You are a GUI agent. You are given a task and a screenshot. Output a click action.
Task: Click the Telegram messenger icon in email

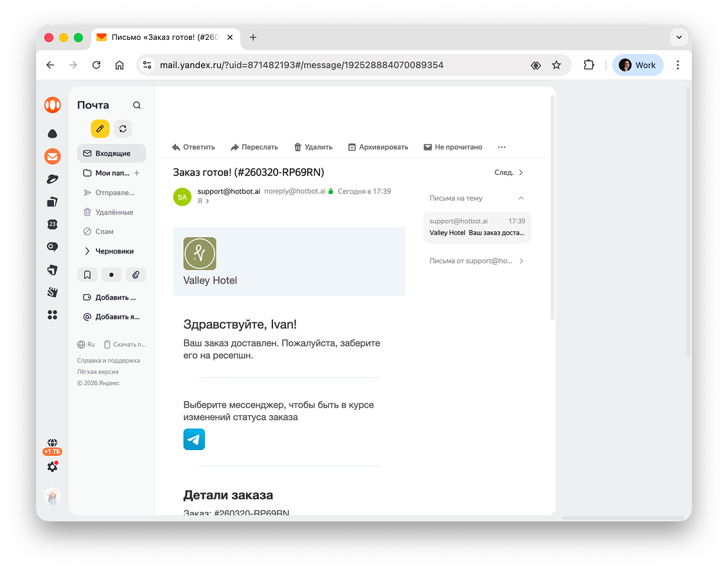[x=194, y=439]
